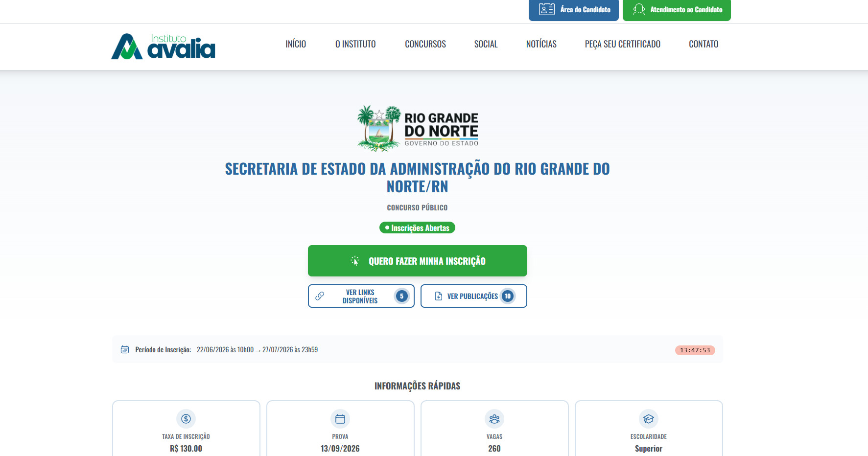868x456 pixels.
Task: Open the O INSTITUTO menu item
Action: [x=355, y=44]
